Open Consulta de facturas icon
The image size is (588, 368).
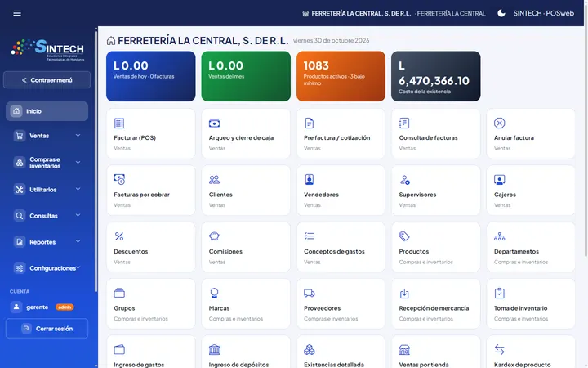(404, 123)
